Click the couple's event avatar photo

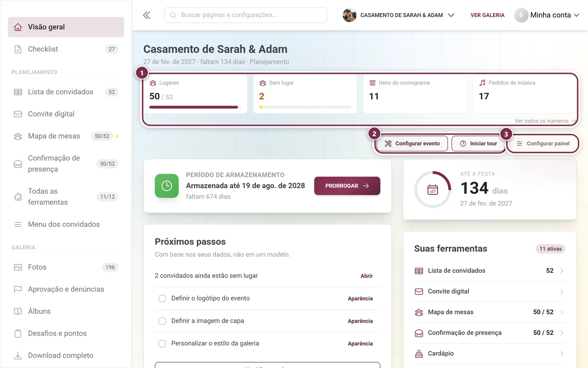(x=350, y=15)
